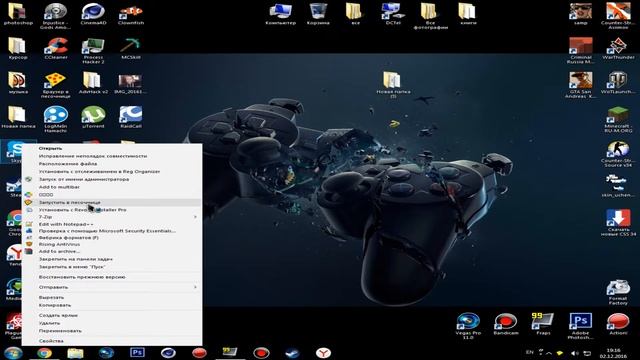
Task: Open the Criminal Russia desktop icon
Action: tap(581, 51)
